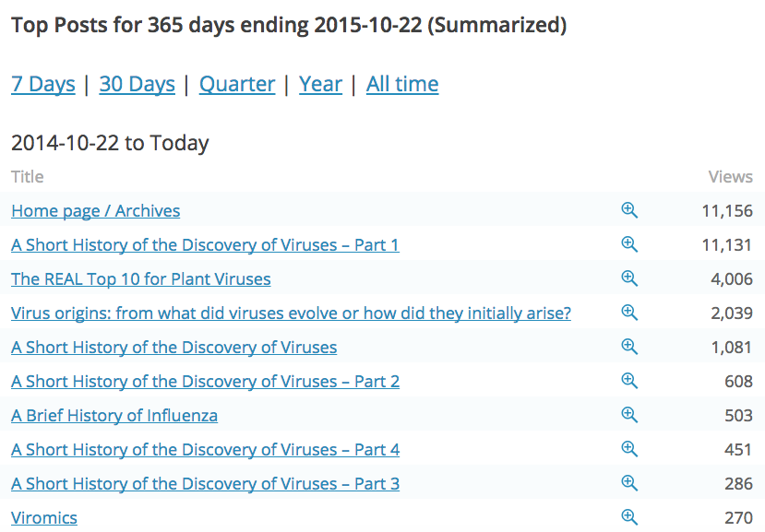Viewport: 765px width, 532px height.
Task: Open the Home page / Archives link
Action: [95, 211]
